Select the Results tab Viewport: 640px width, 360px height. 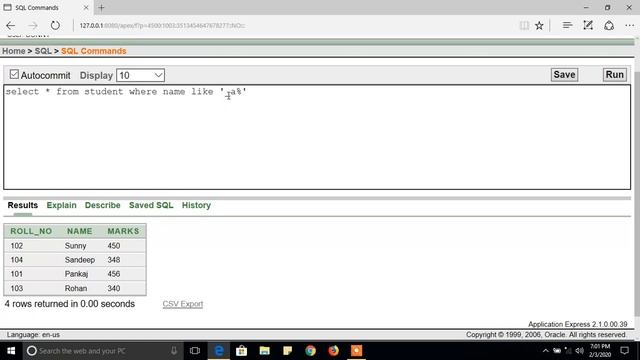[22, 205]
